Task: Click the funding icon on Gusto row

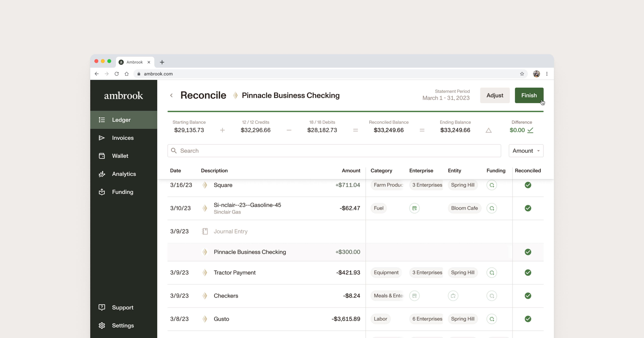Action: pos(492,319)
